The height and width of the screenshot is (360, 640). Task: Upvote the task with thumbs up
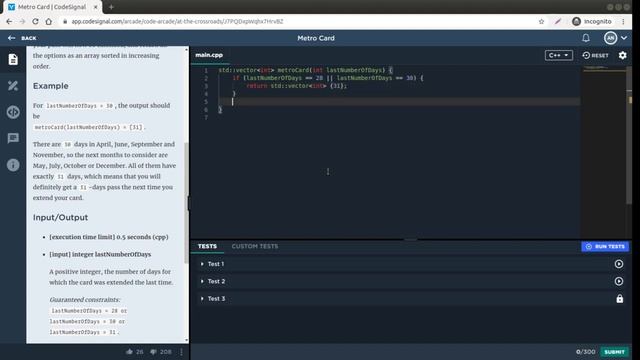[x=129, y=352]
